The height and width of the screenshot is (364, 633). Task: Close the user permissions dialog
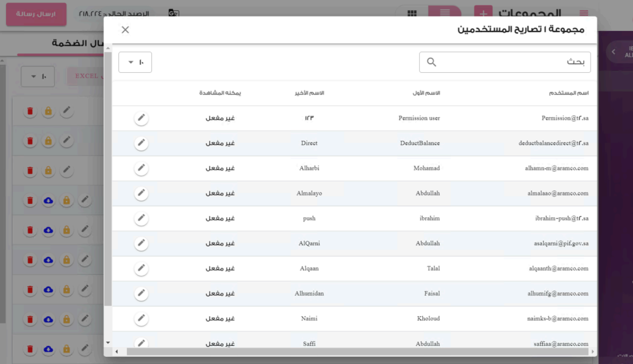(x=125, y=30)
